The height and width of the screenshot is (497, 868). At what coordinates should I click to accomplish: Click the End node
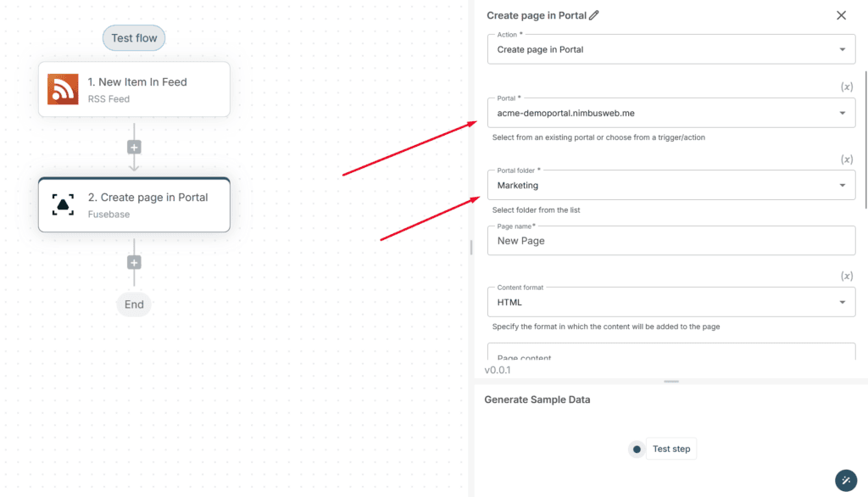pyautogui.click(x=134, y=304)
